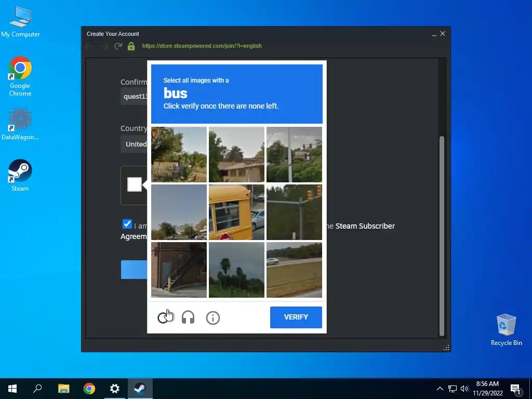Open the Country dropdown showing United
Viewport: 532px width, 399px height.
pyautogui.click(x=134, y=144)
